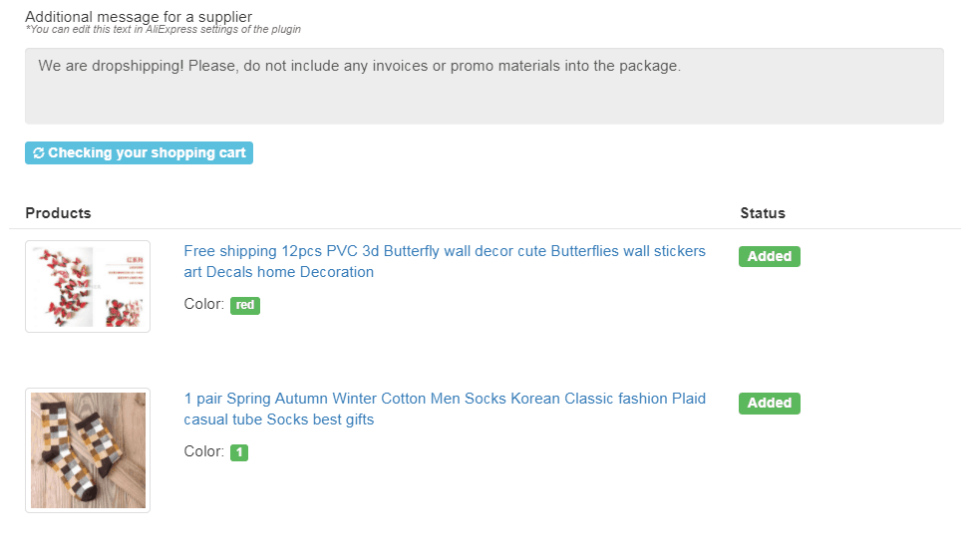Click 'art Decals home Decoration' title text
This screenshot has width=975, height=560.
point(278,272)
